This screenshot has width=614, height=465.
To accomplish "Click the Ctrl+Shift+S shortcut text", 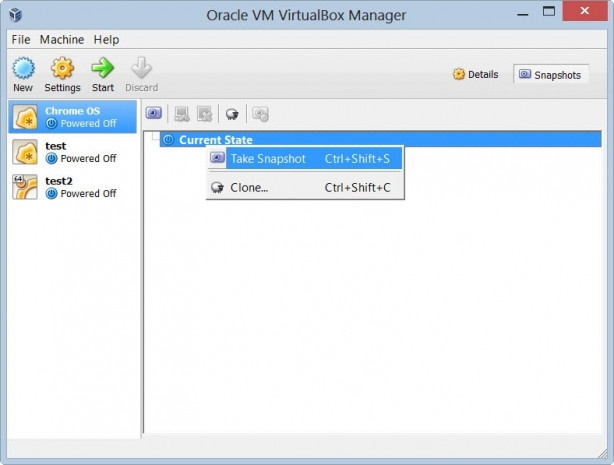I will (x=357, y=159).
